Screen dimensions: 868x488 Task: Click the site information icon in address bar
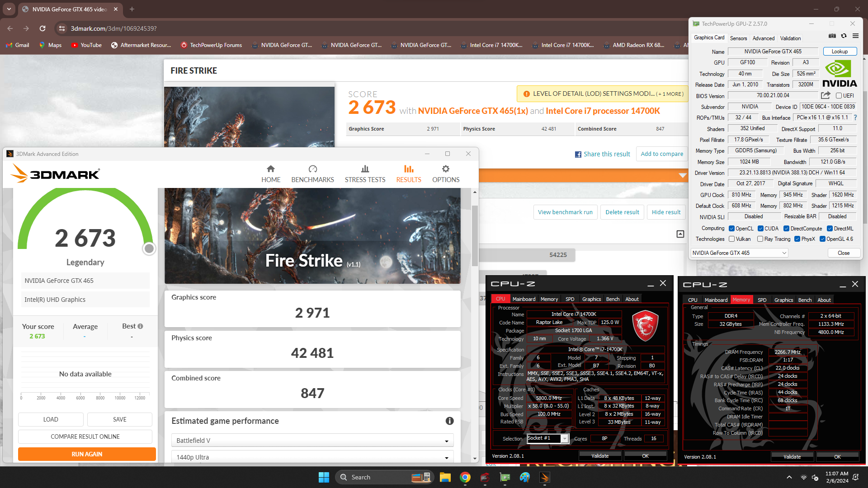[62, 28]
